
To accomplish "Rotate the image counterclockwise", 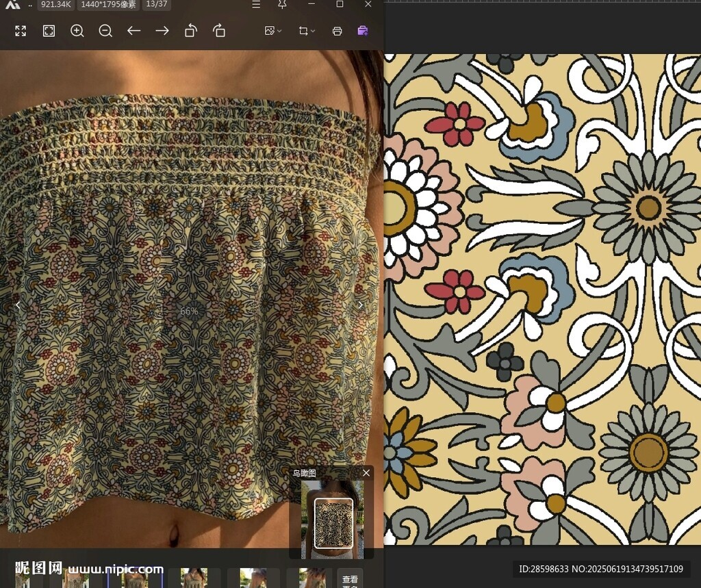I will click(x=191, y=31).
